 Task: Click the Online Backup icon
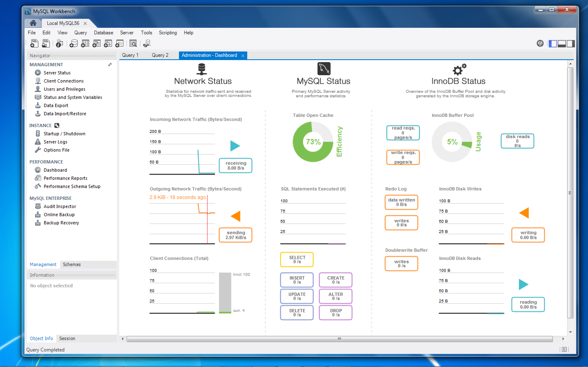point(37,214)
